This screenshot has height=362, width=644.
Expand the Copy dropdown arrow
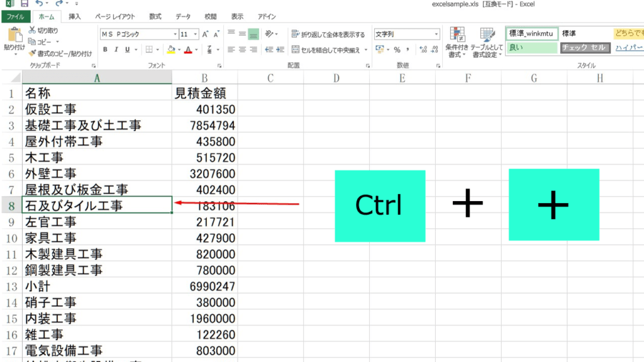(x=57, y=42)
